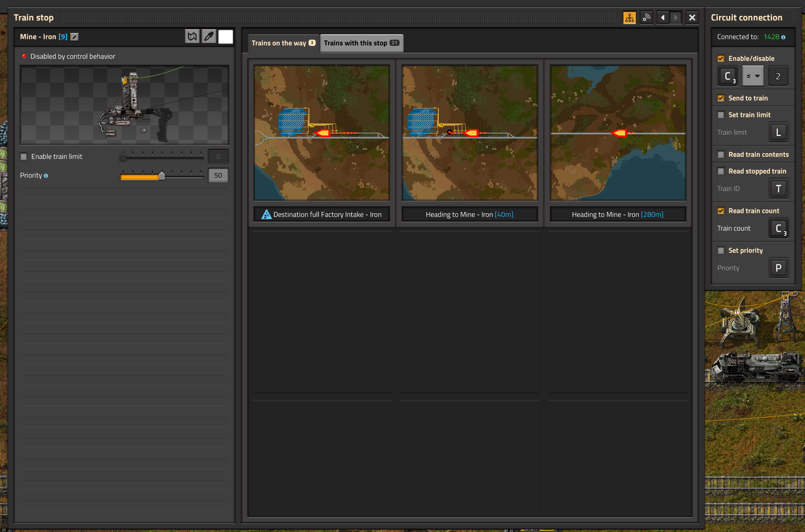Screen dimensions: 805x532
Task: Click the train limit value field
Action: coord(218,156)
